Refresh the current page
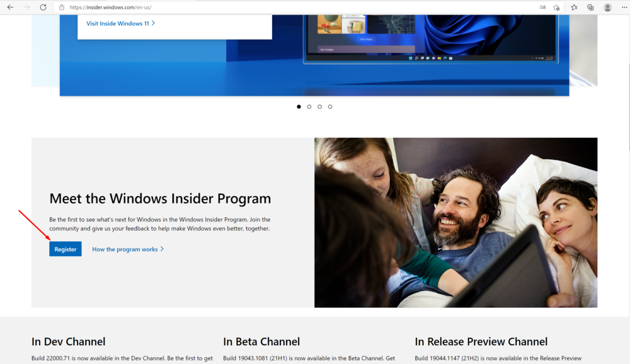This screenshot has width=630, height=364. pyautogui.click(x=43, y=8)
